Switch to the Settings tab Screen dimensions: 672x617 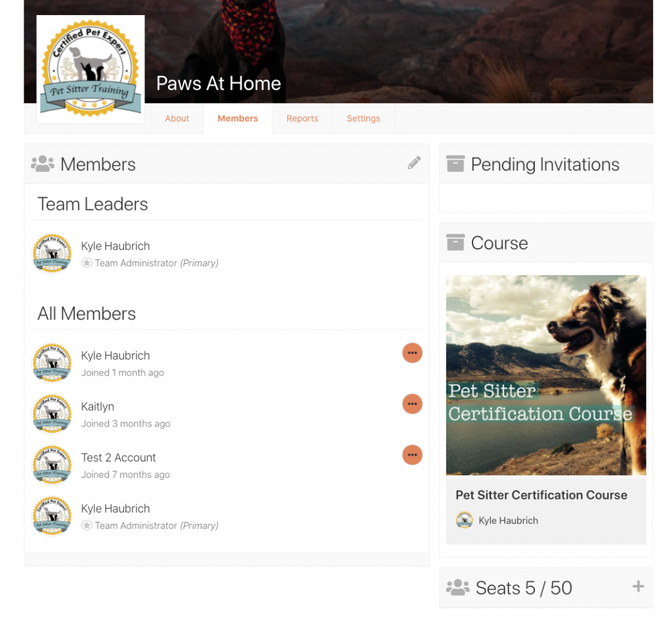point(363,118)
